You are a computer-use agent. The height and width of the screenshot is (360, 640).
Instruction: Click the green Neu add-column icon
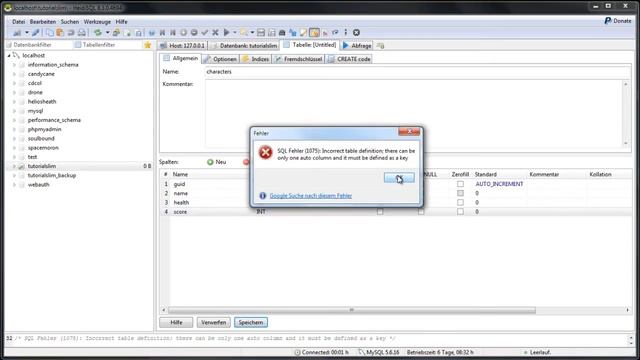click(x=210, y=162)
